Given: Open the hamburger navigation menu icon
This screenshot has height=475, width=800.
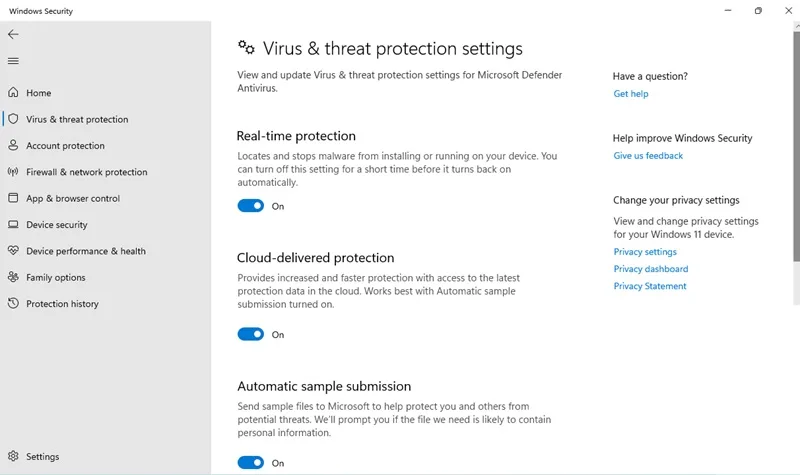Looking at the screenshot, I should pos(13,61).
